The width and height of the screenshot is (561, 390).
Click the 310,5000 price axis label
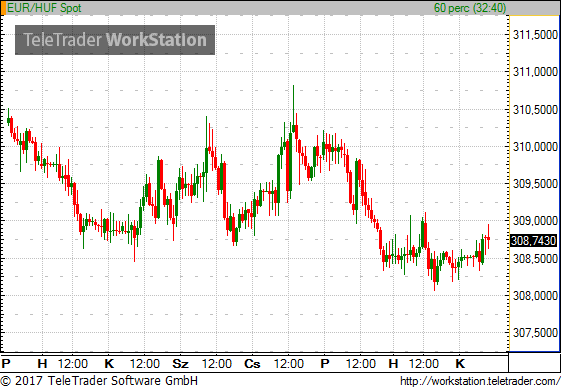(x=535, y=109)
